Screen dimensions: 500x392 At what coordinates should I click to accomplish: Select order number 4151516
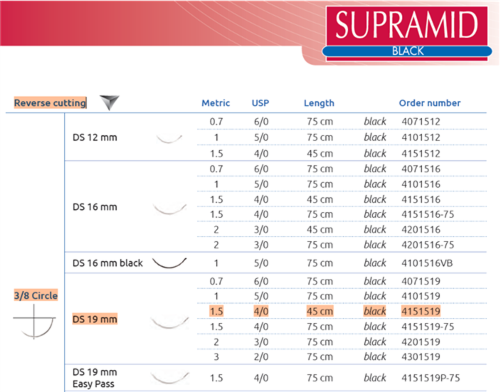421,199
